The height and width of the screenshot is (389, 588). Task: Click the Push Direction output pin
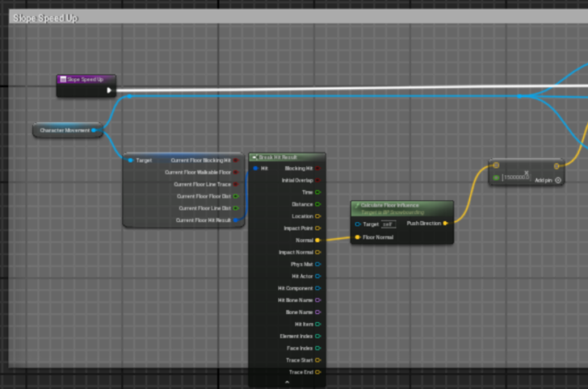click(446, 224)
